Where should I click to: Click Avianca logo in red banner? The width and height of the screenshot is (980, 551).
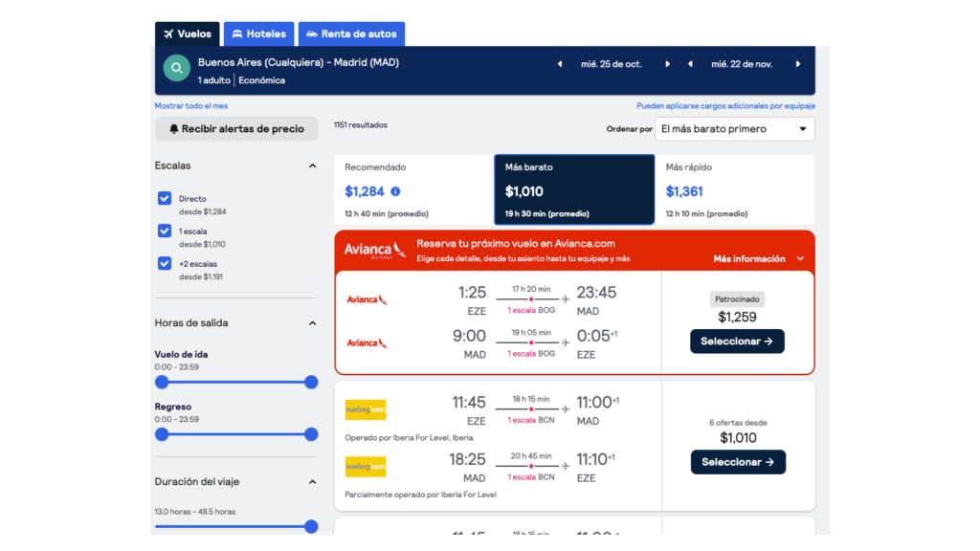tap(375, 251)
